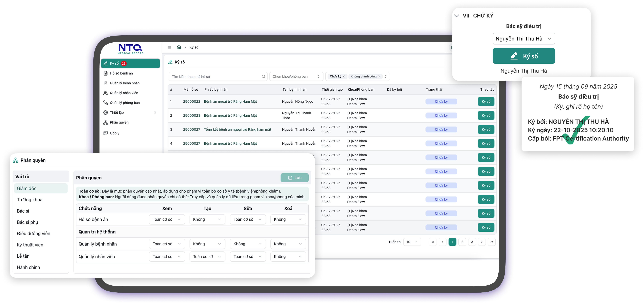644x304 pixels.
Task: Expand Thiết lập sidebar submenu
Action: tap(155, 113)
